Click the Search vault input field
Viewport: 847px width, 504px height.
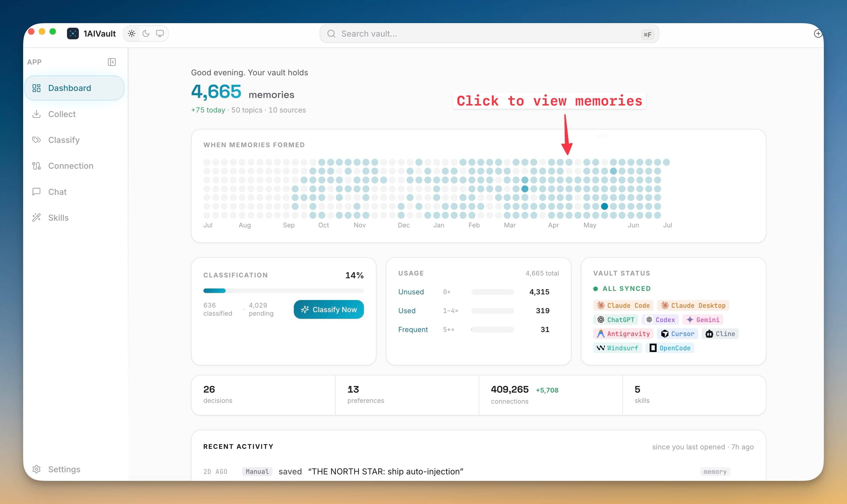(489, 34)
